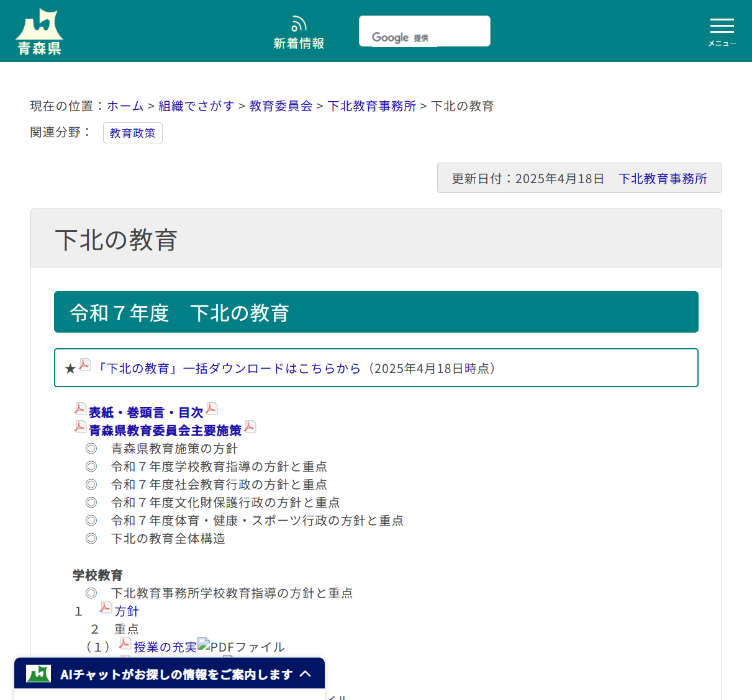This screenshot has width=752, height=700.
Task: Click the 教育政策 related-field tag
Action: click(132, 132)
